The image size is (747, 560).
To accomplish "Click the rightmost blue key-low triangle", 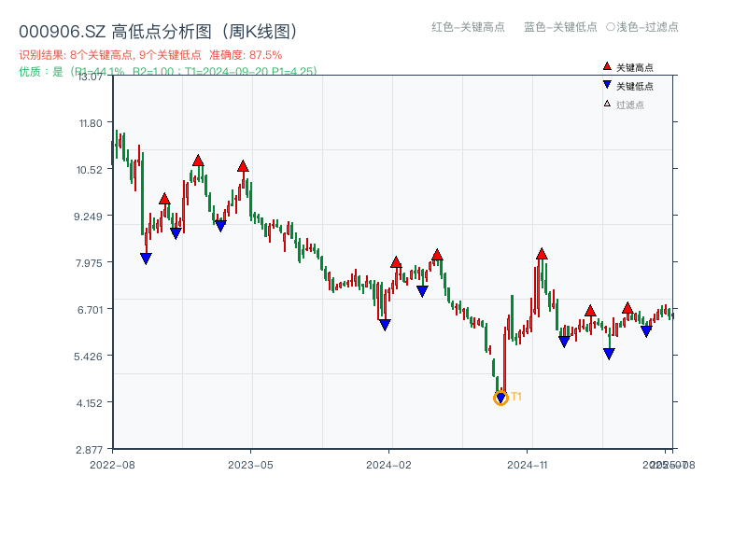I will [x=646, y=331].
